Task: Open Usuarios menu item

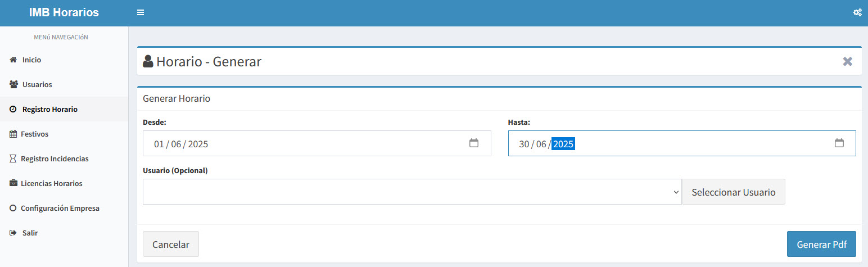Action: point(64,84)
